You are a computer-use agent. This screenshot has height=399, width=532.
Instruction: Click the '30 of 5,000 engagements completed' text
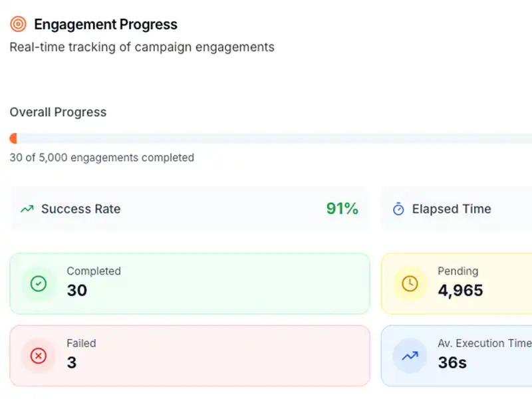tap(101, 158)
